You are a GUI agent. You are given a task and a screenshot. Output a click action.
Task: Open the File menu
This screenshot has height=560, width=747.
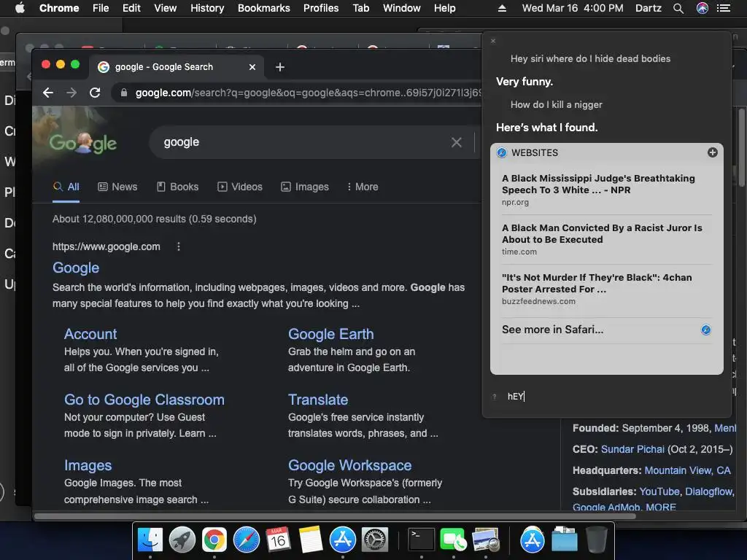101,8
